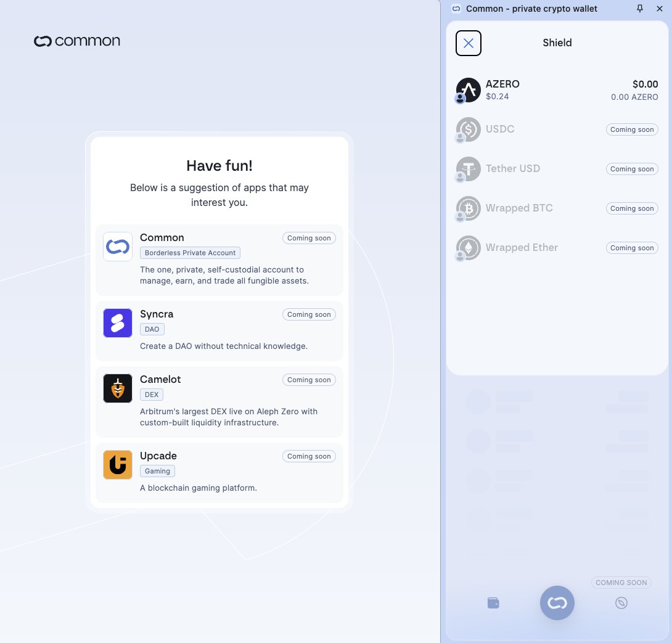Click the $0.24 AZERO price
The width and height of the screenshot is (672, 643).
(x=497, y=96)
